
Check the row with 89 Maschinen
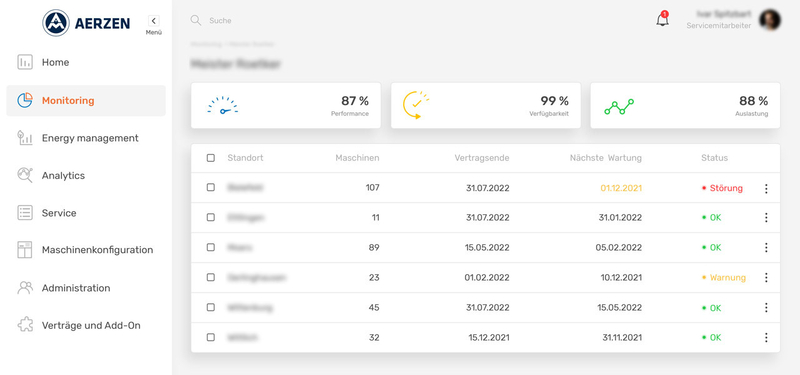point(211,247)
